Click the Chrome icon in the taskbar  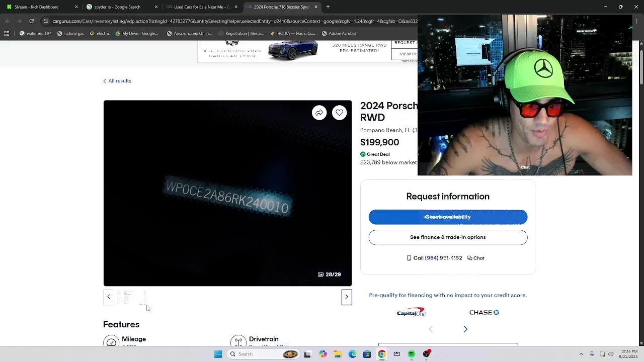(382, 354)
